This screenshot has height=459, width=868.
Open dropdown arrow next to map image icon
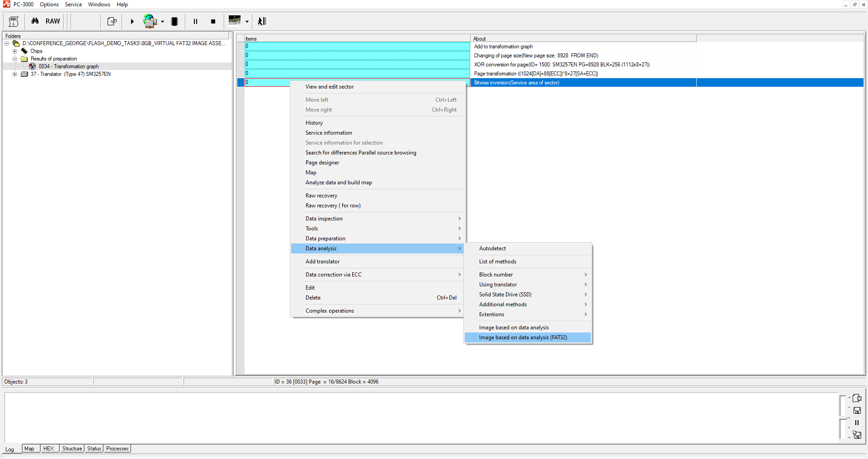coord(247,21)
